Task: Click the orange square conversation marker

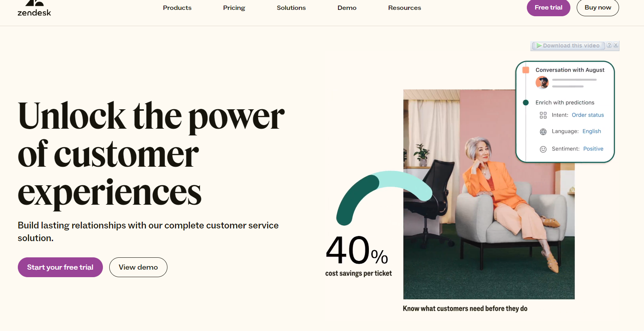Action: pos(526,70)
